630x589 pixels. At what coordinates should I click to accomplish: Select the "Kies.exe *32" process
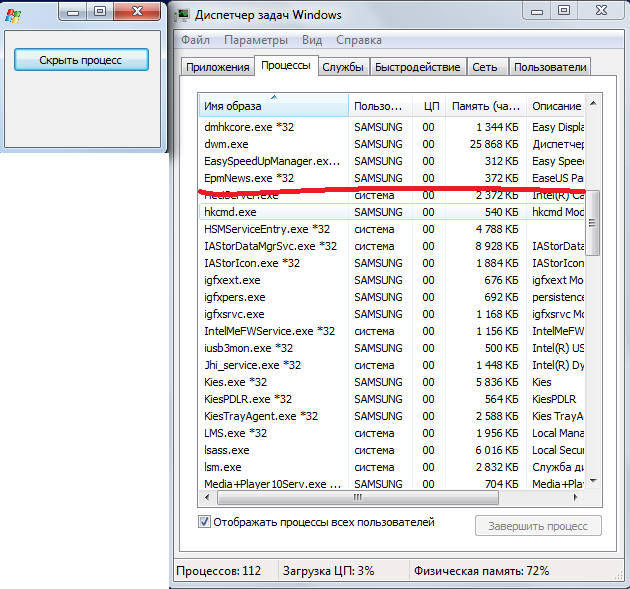[392, 382]
